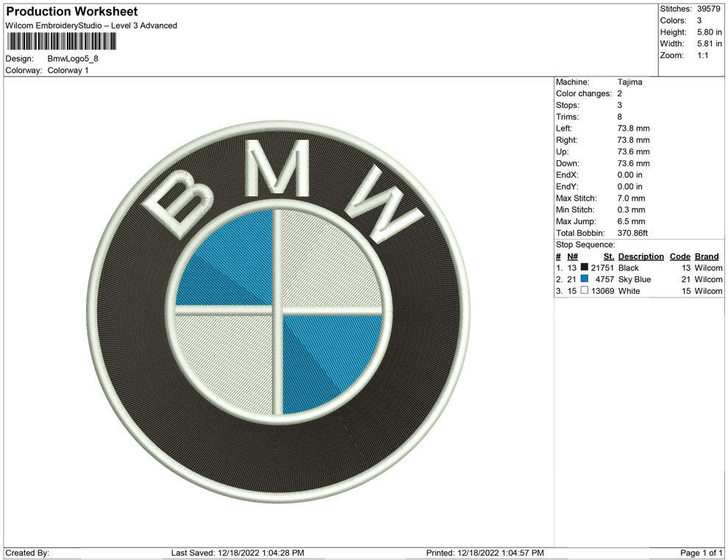Click the 'Printed: 12/18/2022 1:04:57 PM' footer
Screen dimensions: 728x560
[x=485, y=553]
